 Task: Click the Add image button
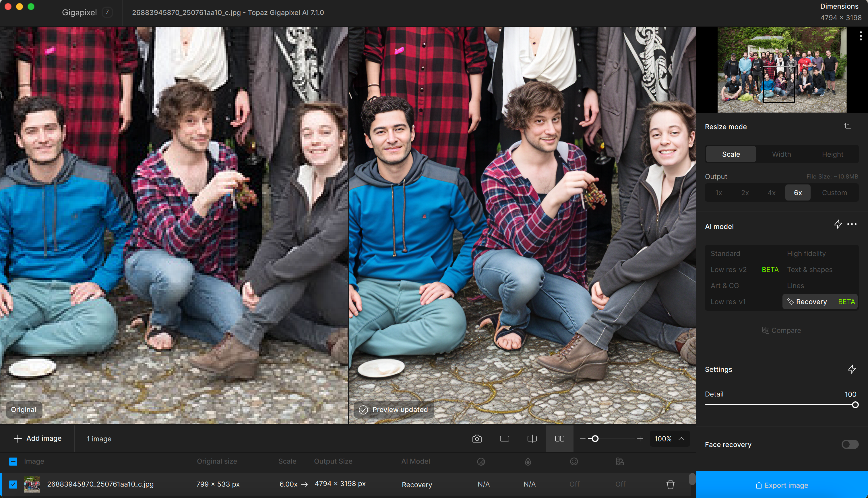pos(38,439)
